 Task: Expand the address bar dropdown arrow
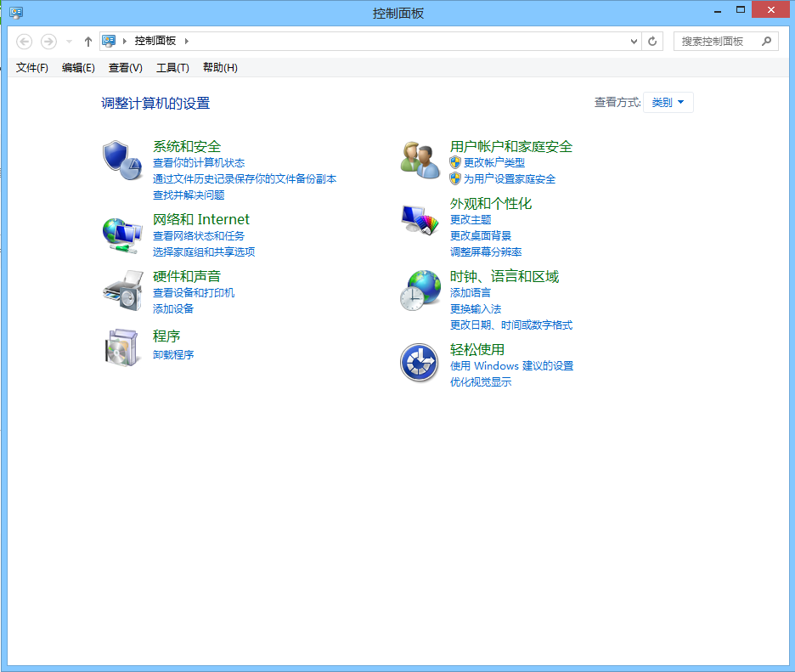tap(633, 41)
